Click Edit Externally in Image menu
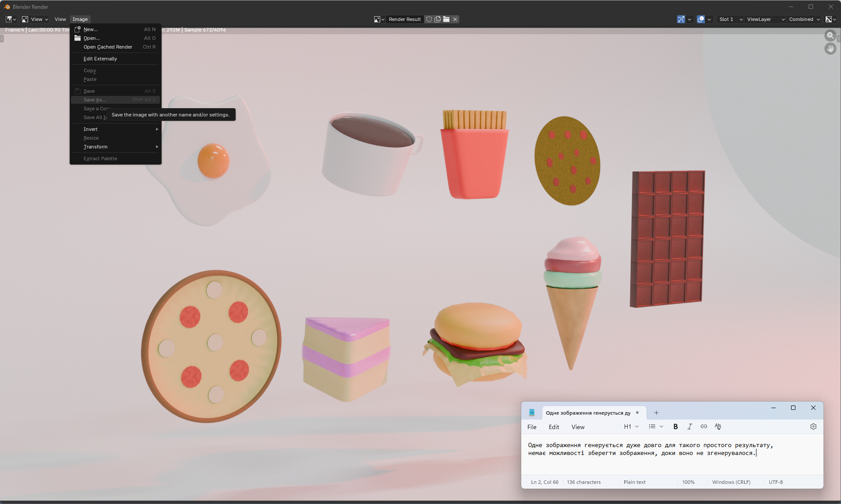 click(100, 59)
